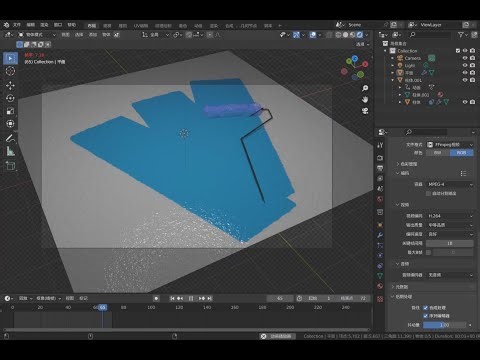This screenshot has height=360, width=480.
Task: Open the Tool properties tab
Action: (380, 145)
